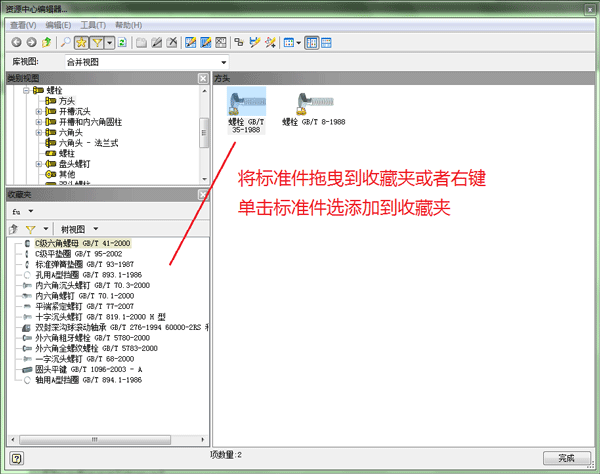This screenshot has width=600, height=474.
Task: Toggle the yellow funnel filter in main toolbar
Action: click(x=97, y=42)
